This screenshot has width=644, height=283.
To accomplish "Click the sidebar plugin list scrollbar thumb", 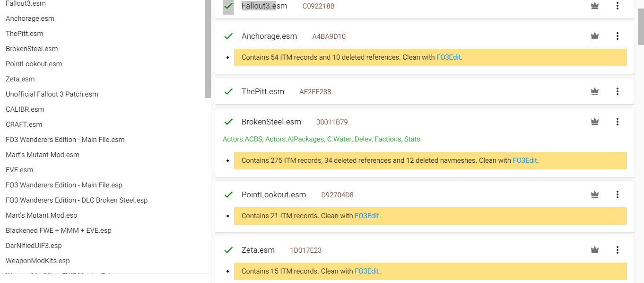I will (208, 49).
